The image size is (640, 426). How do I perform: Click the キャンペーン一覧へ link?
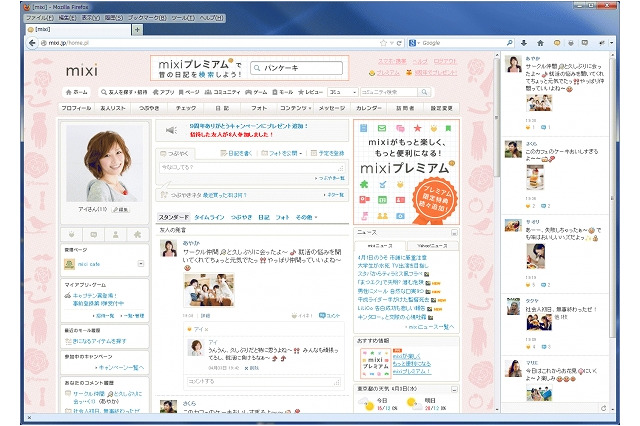[x=120, y=367]
